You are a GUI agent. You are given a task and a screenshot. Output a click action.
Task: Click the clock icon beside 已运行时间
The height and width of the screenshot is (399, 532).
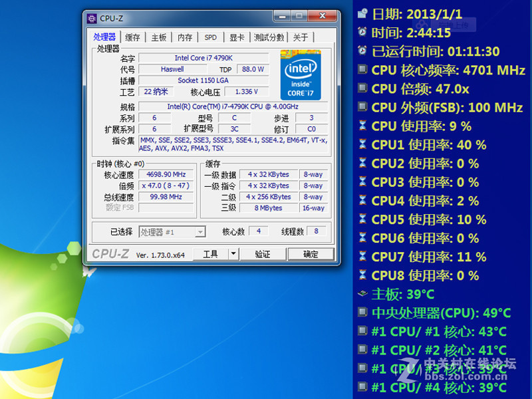tap(362, 51)
